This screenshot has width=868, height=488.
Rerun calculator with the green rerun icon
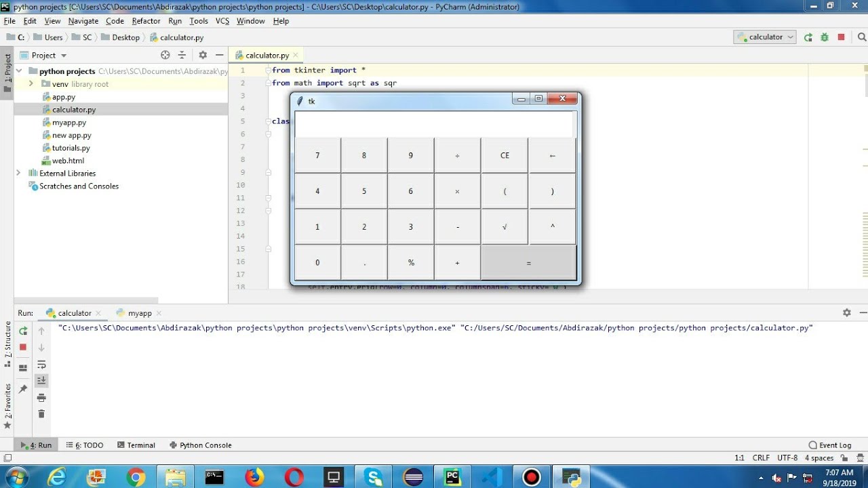click(23, 331)
